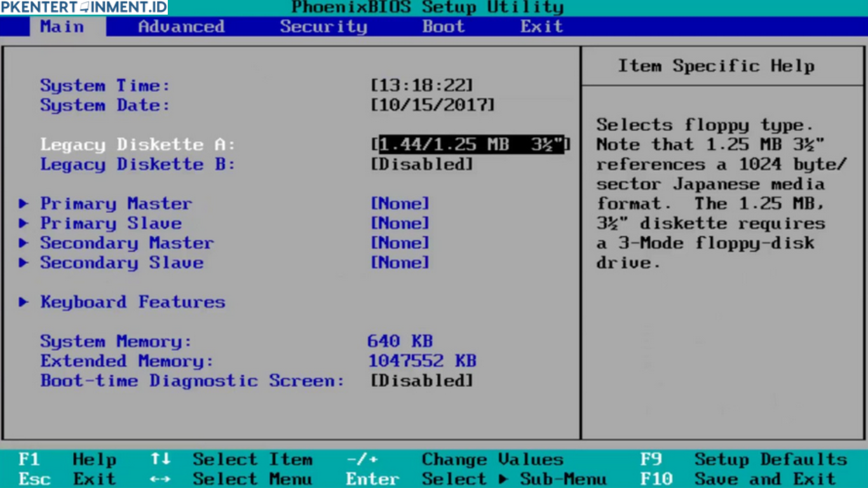Click the Primary Master None value
This screenshot has height=488, width=868.
point(400,204)
